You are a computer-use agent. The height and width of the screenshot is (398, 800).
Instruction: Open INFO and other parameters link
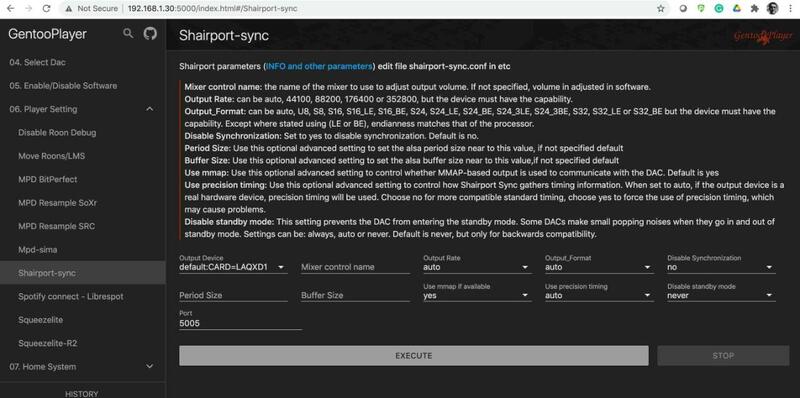click(319, 66)
